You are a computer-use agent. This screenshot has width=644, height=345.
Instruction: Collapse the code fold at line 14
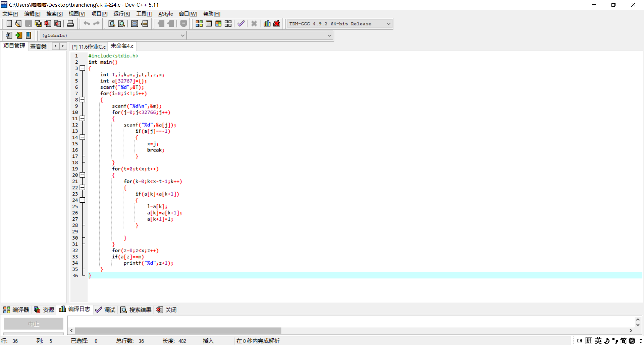coord(83,137)
